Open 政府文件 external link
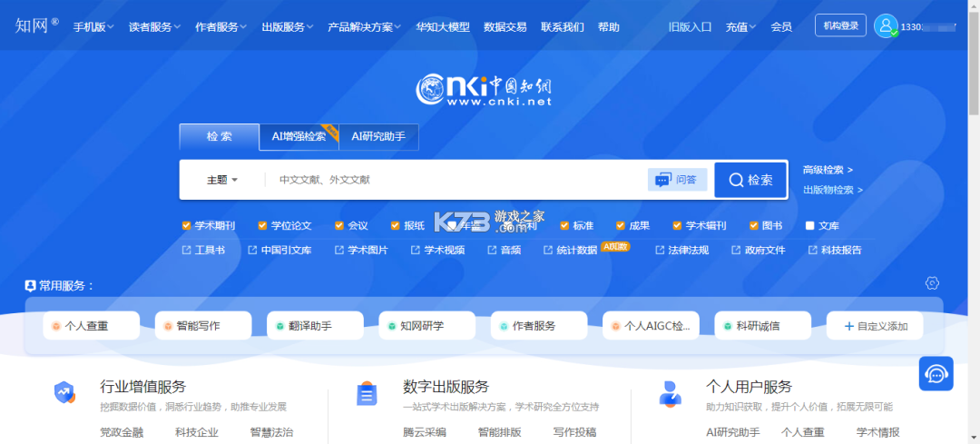The image size is (980, 444). pyautogui.click(x=758, y=250)
